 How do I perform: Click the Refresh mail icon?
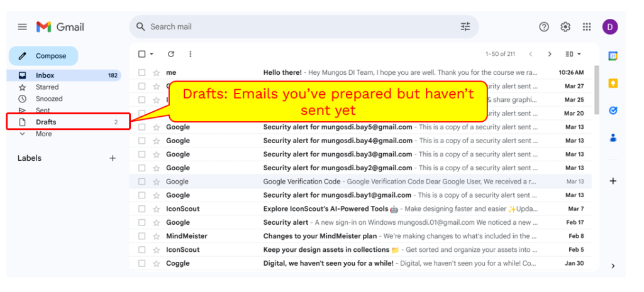tap(170, 54)
